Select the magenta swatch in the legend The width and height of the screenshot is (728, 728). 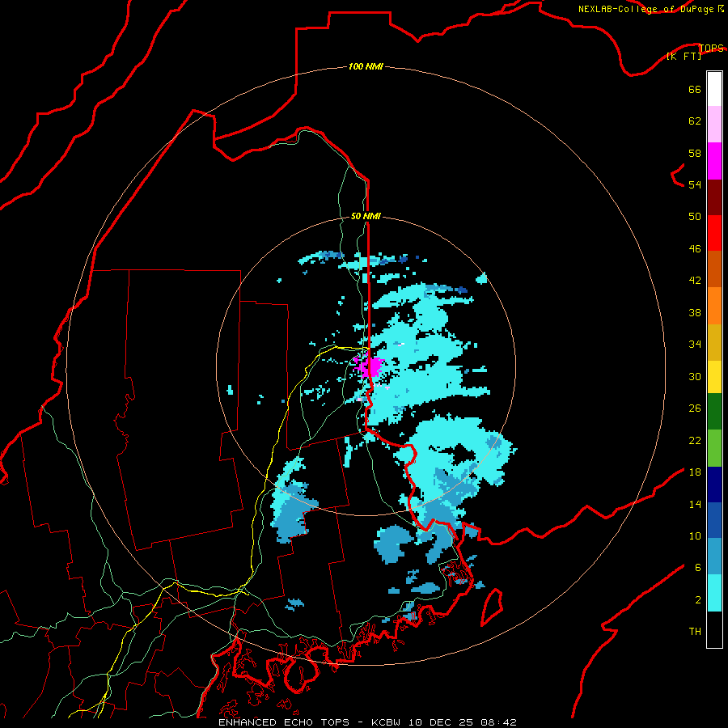click(714, 161)
